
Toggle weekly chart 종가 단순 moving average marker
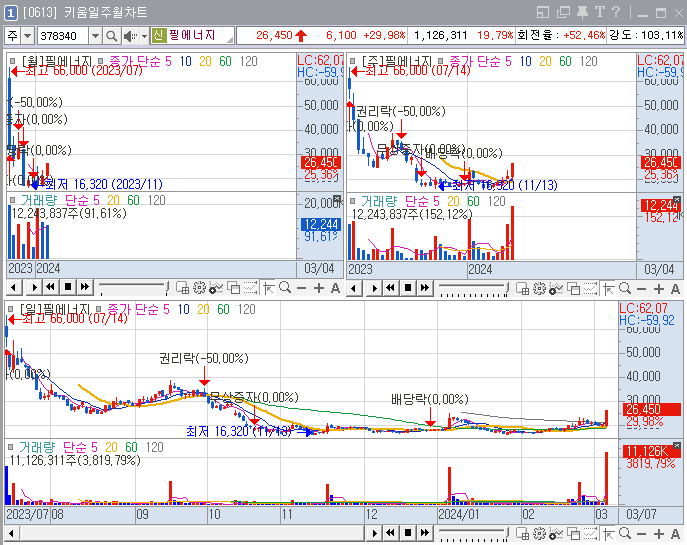[441, 61]
